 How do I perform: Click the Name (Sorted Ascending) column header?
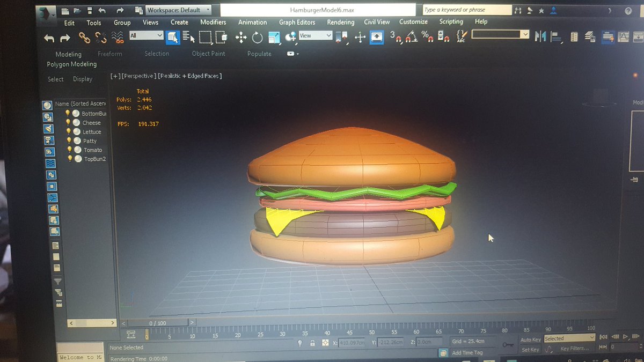[80, 104]
